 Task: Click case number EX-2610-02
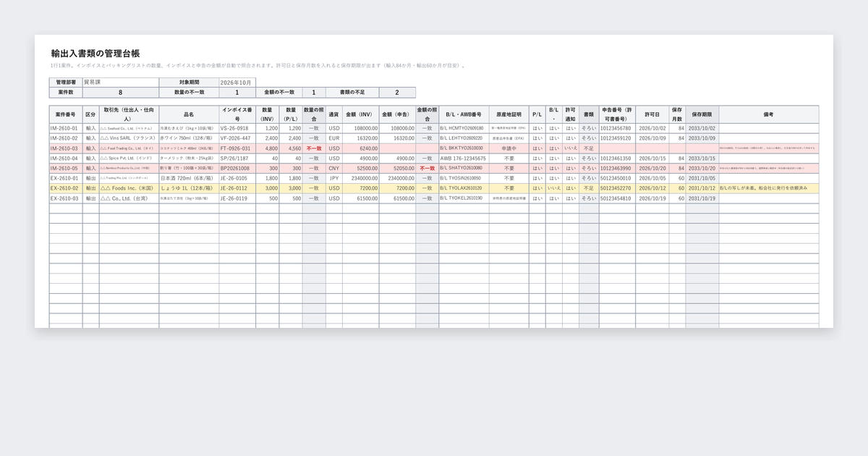(x=66, y=188)
